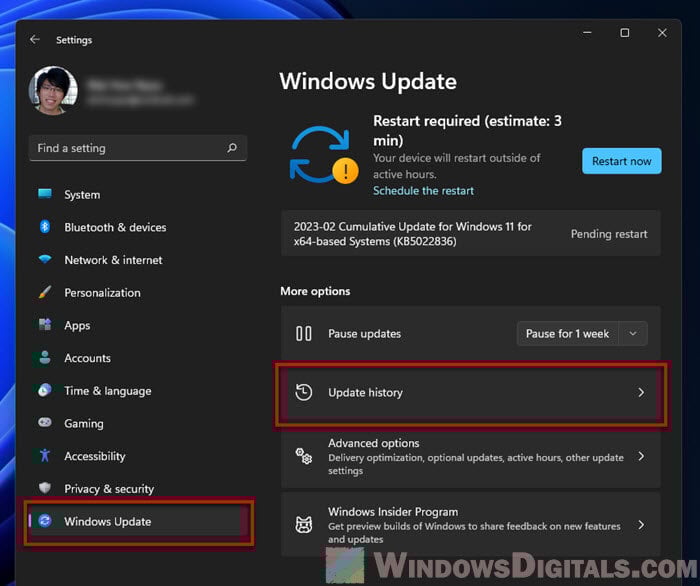The image size is (700, 586).
Task: Click the Bluetooth & devices icon
Action: (45, 227)
